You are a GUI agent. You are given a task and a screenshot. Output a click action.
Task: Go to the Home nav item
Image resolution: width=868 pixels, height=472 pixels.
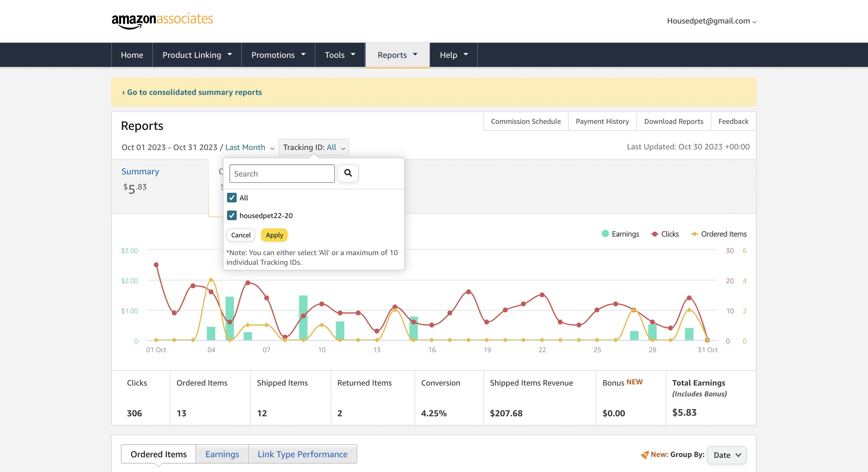point(132,55)
